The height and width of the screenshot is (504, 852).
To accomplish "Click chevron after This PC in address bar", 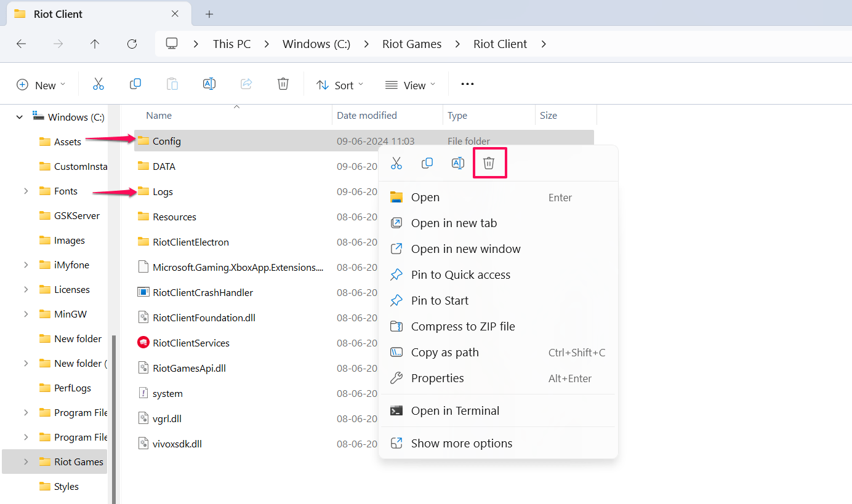I will 267,44.
